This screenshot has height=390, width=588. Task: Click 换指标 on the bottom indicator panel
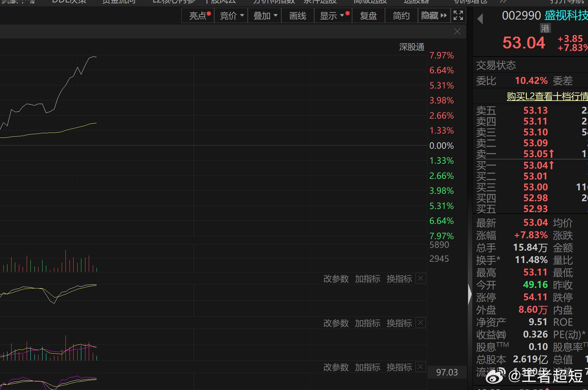point(399,367)
